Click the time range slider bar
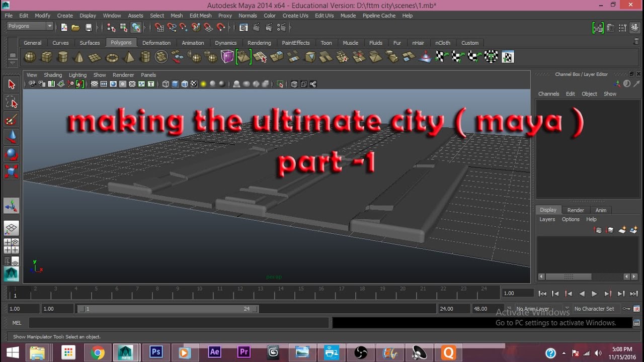Image resolution: width=644 pixels, height=362 pixels. point(168,309)
